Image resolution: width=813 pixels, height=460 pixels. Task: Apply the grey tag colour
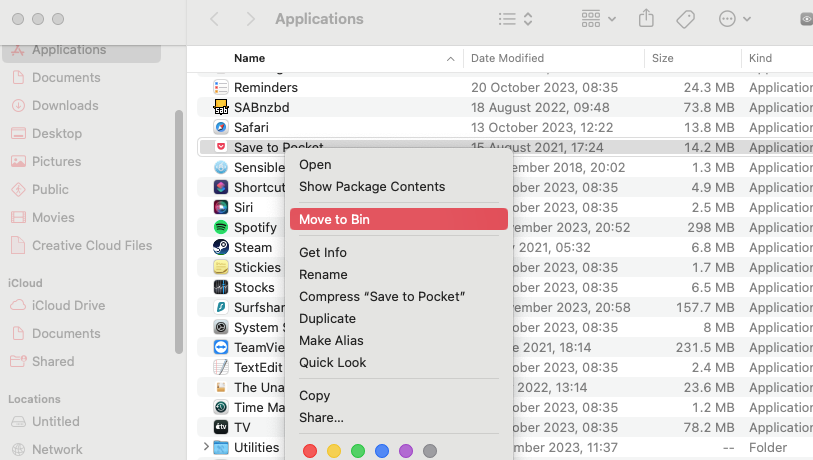[x=430, y=451]
